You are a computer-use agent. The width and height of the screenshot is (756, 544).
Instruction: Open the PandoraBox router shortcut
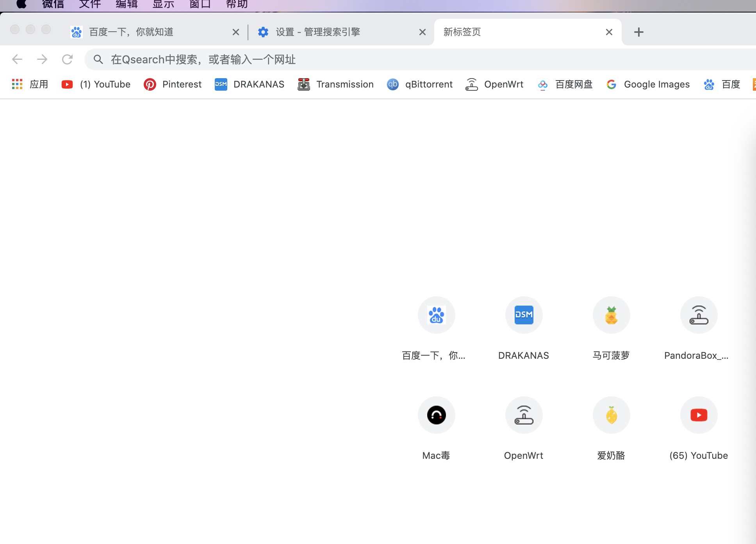(x=699, y=315)
